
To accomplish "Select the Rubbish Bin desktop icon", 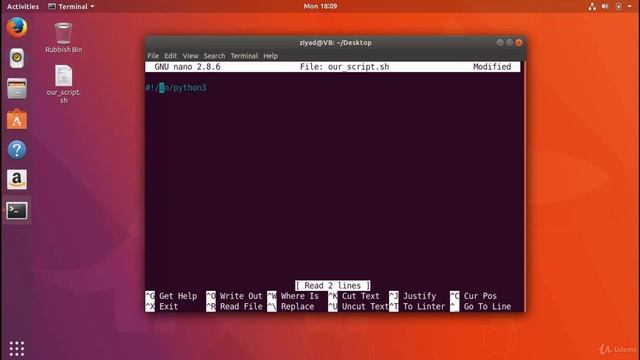I will pyautogui.click(x=63, y=38).
